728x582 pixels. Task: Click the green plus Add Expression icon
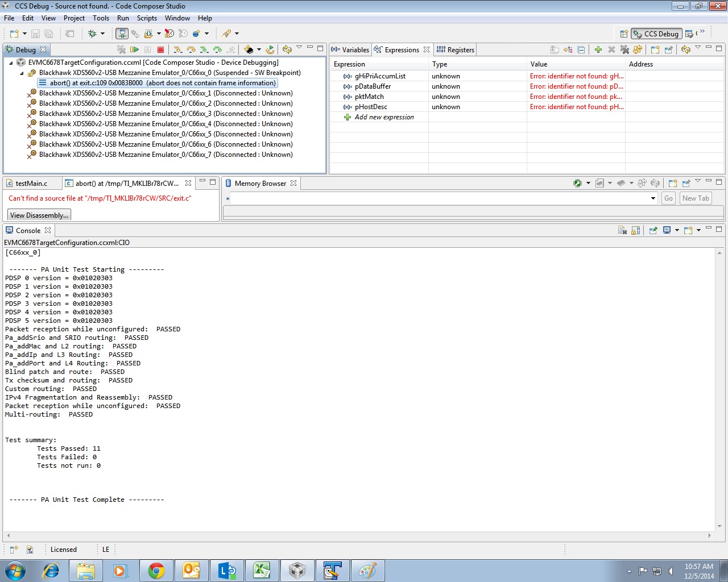click(598, 49)
